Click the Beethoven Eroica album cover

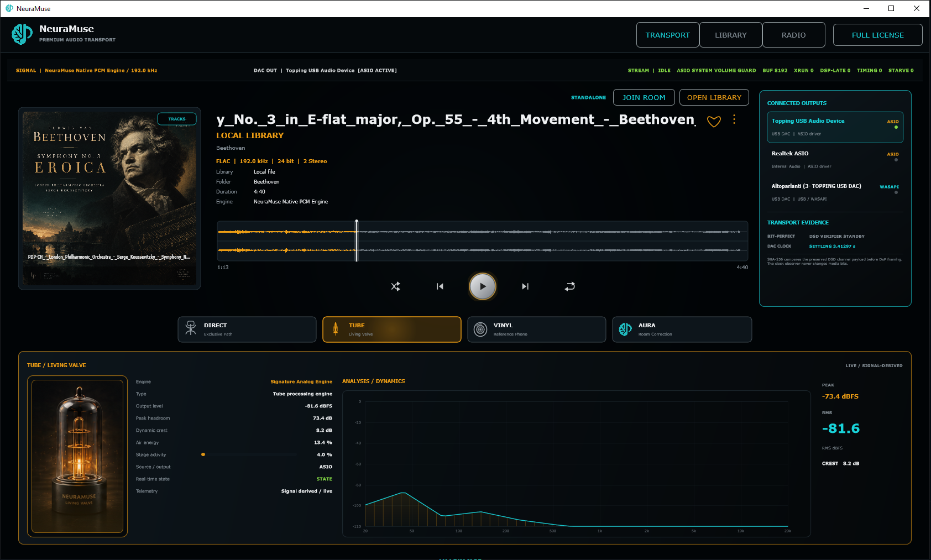click(x=109, y=198)
